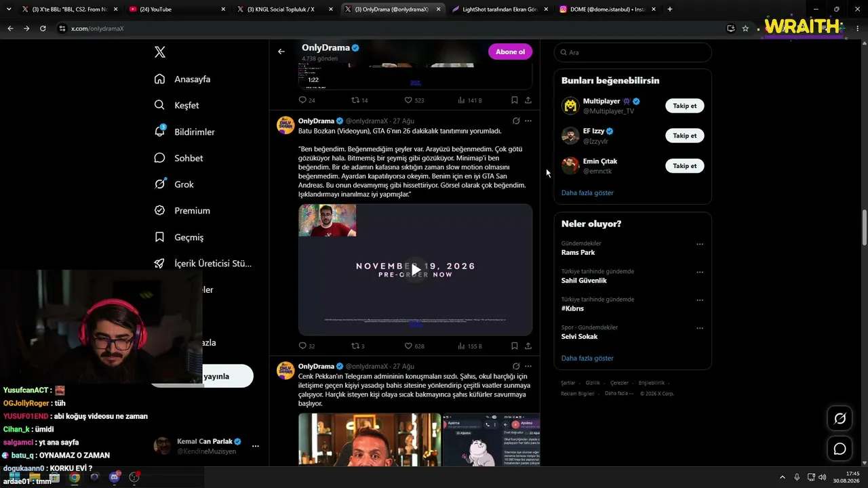Open account menu dots beside Kemal Can Parlak
This screenshot has height=488, width=868.
(x=256, y=446)
